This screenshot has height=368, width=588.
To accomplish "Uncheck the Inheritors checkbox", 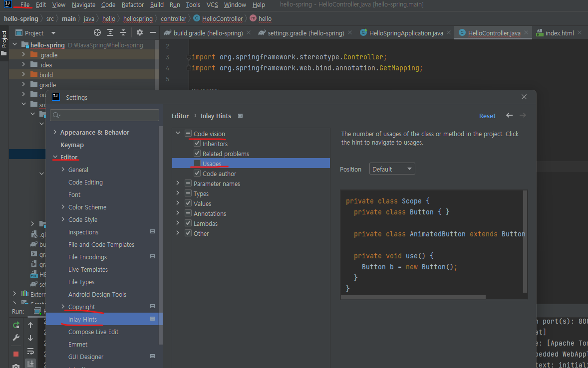I will (197, 143).
